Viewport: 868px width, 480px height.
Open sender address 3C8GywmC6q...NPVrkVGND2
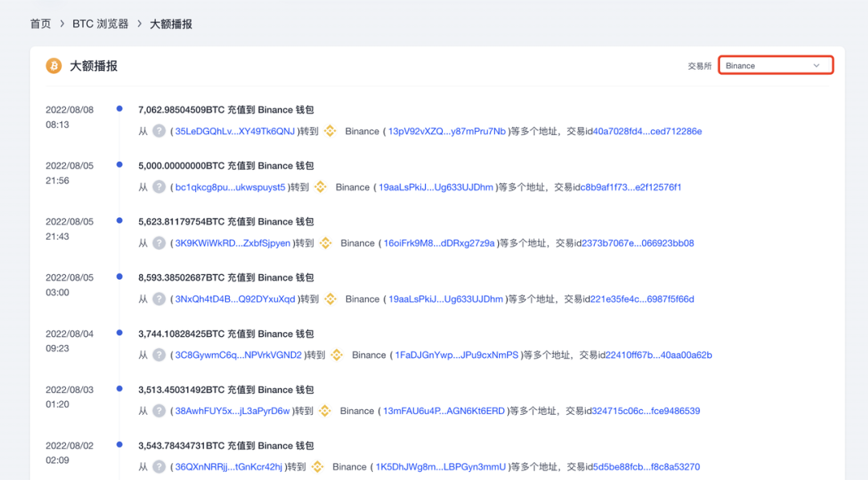239,355
